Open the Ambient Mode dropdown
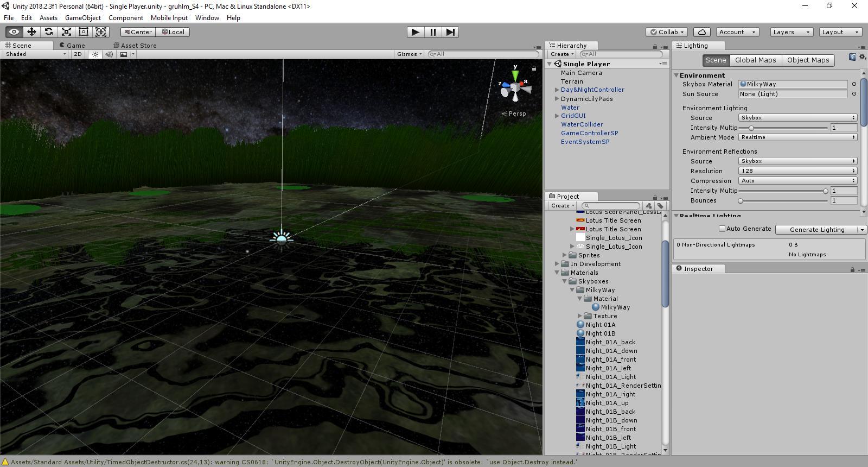Viewport: 868px width, 467px height. click(x=797, y=137)
